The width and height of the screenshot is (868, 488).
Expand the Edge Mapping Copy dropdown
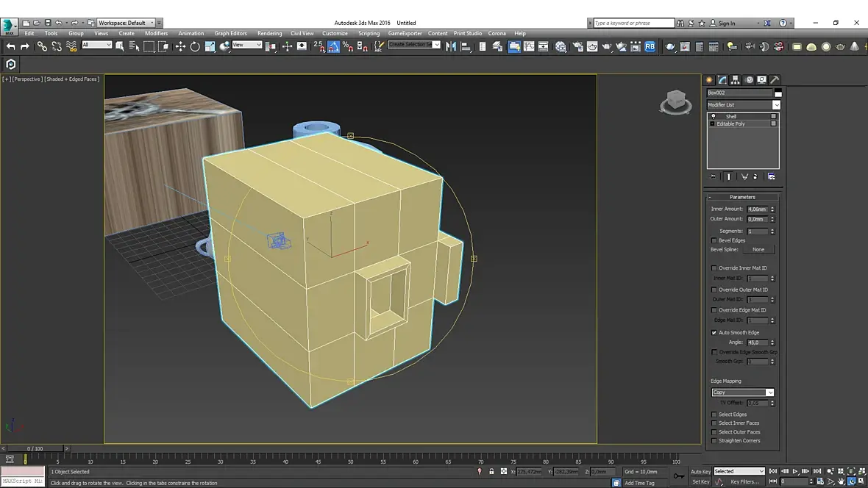click(769, 392)
